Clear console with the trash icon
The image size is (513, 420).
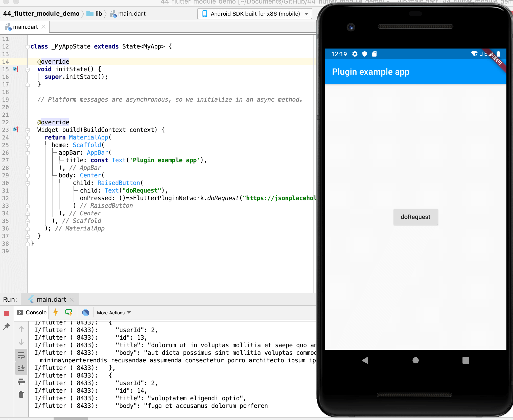(21, 394)
